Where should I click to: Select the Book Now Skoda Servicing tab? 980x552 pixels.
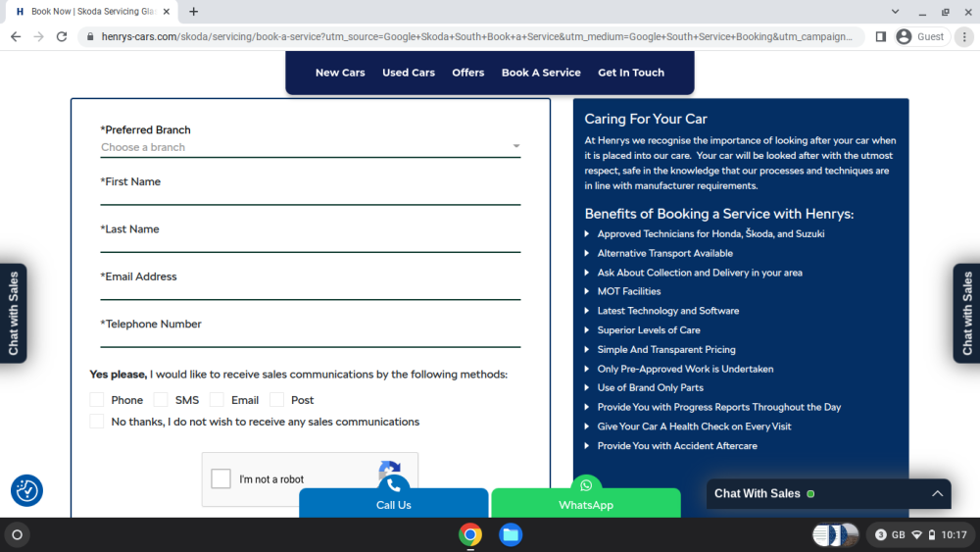[92, 11]
